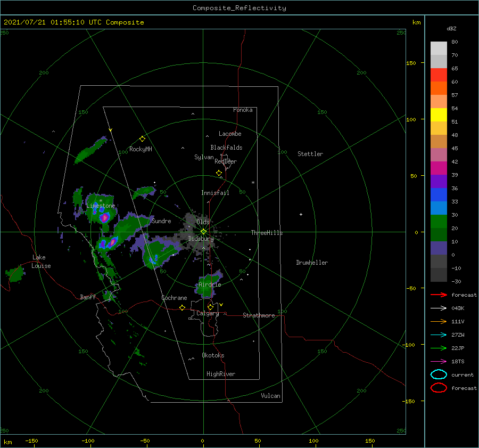Click the green 22JP arrow icon

[x=439, y=348]
